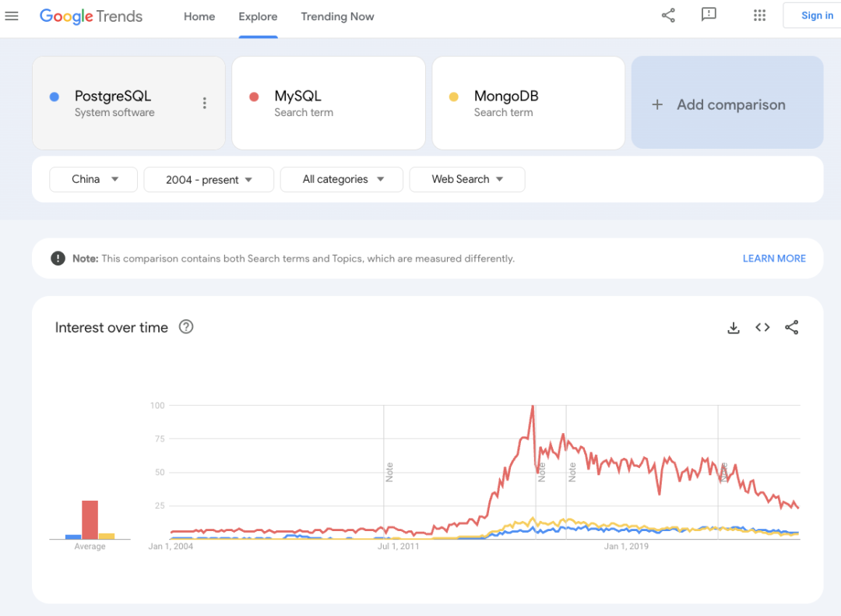841x616 pixels.
Task: Open the 2004 - present time range dropdown
Action: 209,180
